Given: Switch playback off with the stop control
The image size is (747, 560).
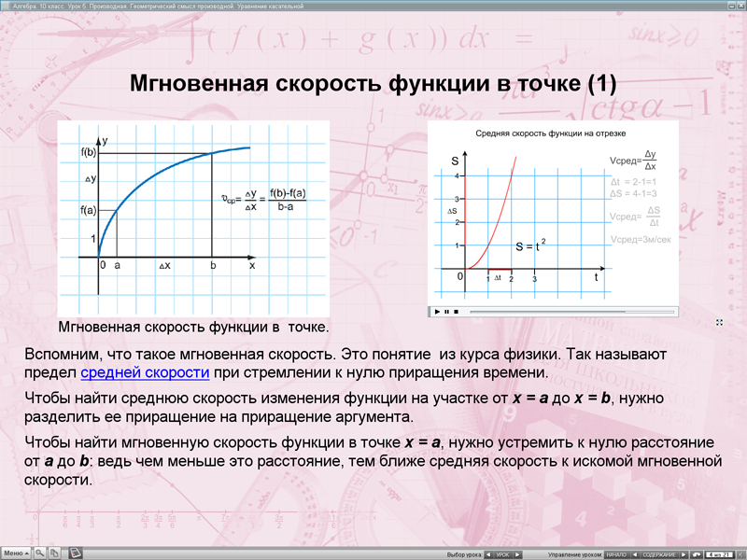Looking at the screenshot, I should click(456, 311).
